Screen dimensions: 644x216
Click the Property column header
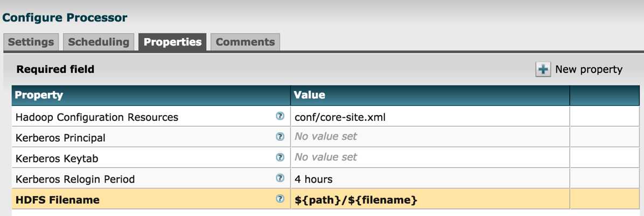pyautogui.click(x=151, y=96)
